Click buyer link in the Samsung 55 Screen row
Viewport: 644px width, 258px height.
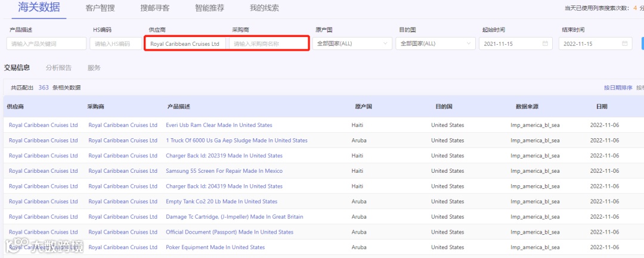[123, 170]
